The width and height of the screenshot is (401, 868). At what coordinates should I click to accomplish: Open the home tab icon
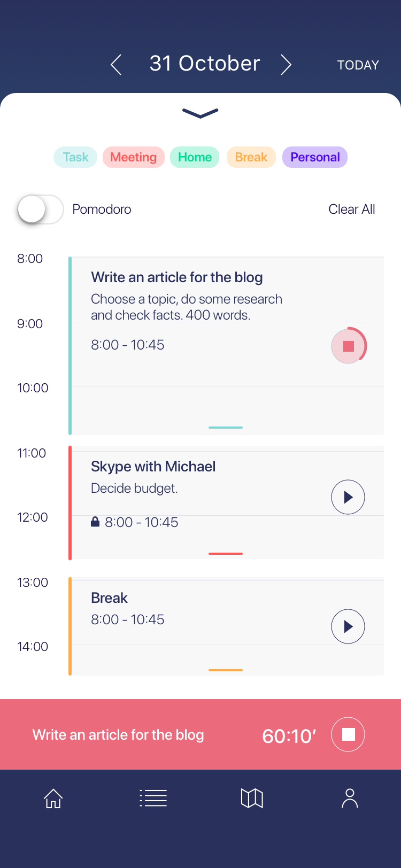click(53, 799)
